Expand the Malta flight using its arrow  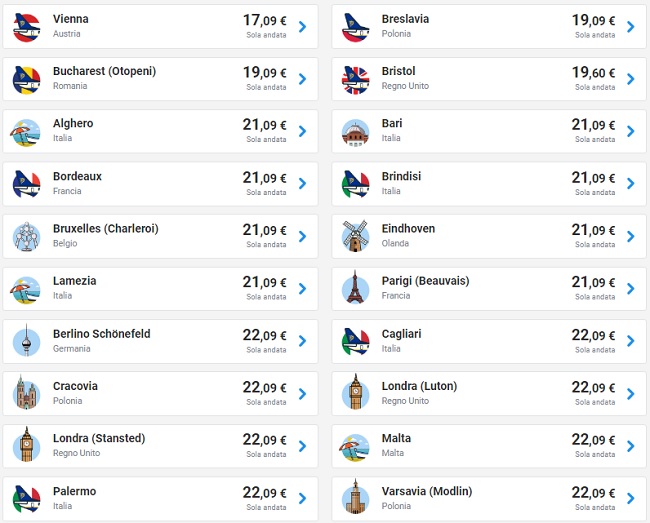(x=630, y=446)
